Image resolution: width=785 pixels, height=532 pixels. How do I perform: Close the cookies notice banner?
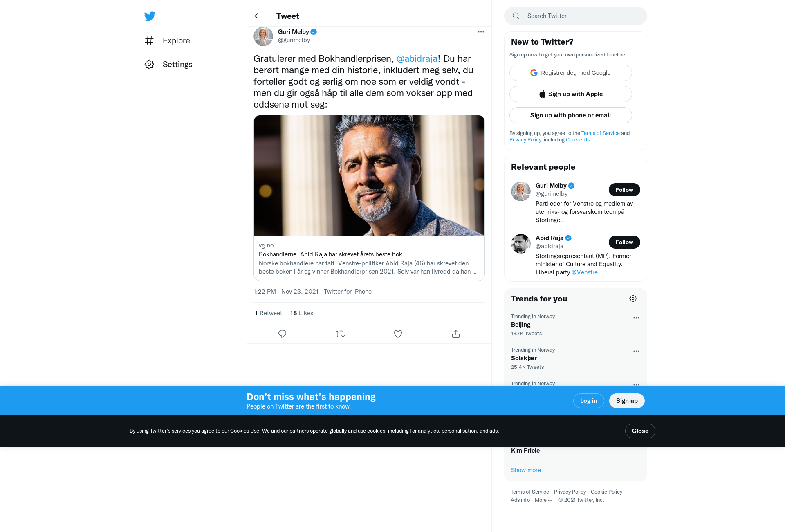[x=640, y=431]
